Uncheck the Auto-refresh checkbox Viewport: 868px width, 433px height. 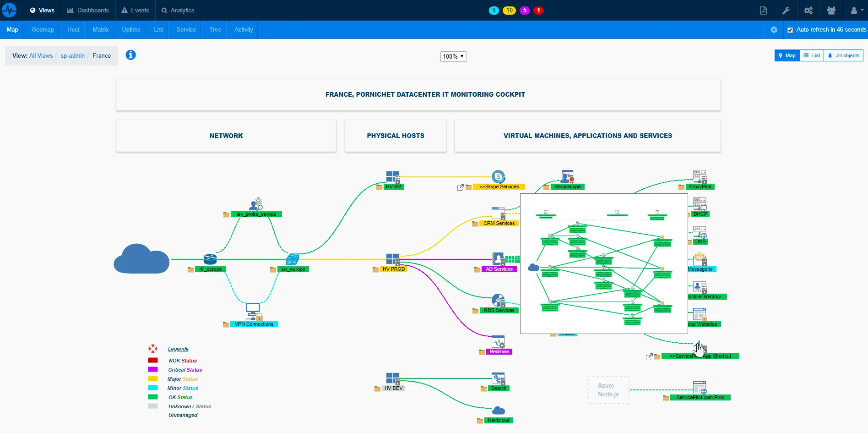(x=790, y=30)
